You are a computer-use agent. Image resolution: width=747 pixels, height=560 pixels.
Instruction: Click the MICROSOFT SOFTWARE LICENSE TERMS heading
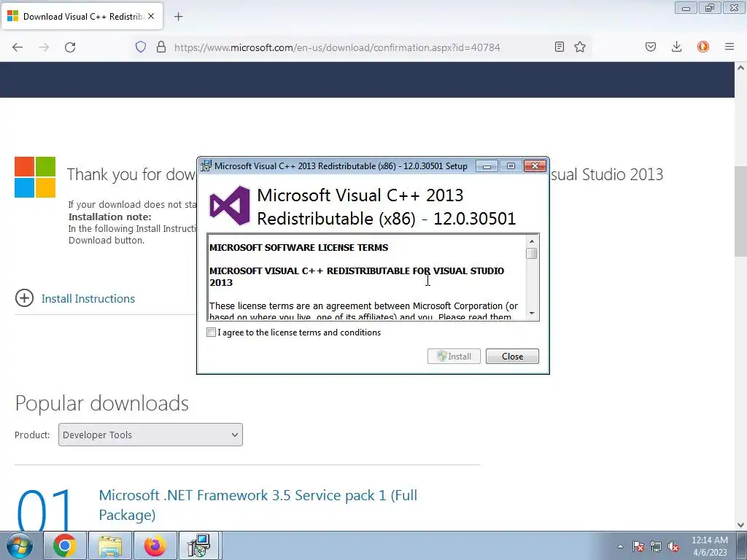point(298,248)
